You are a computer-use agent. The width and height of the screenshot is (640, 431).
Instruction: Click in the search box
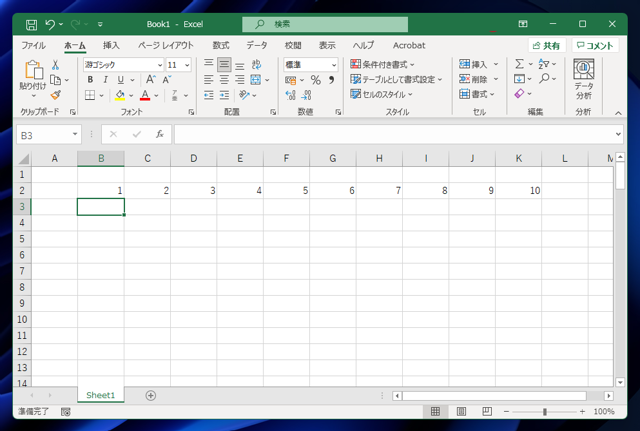click(325, 24)
